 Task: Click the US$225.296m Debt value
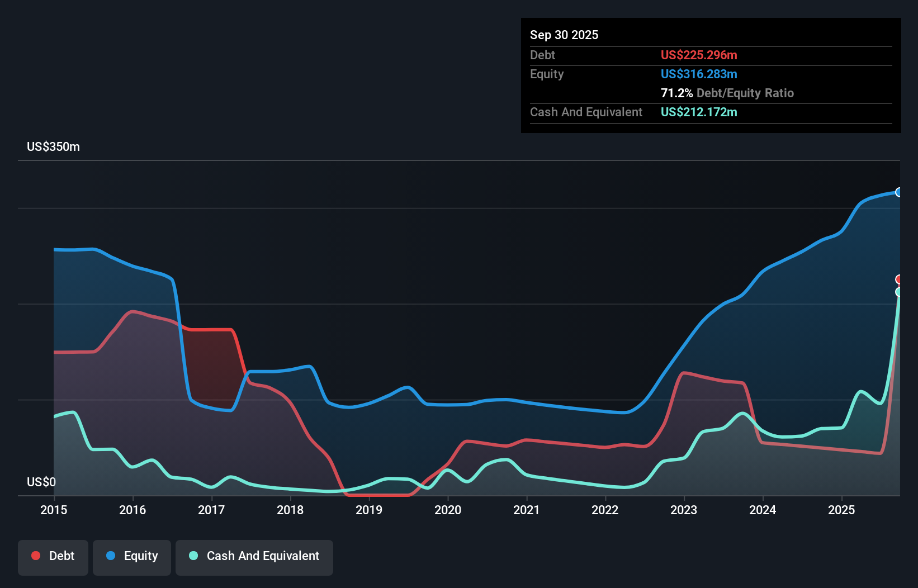(699, 55)
